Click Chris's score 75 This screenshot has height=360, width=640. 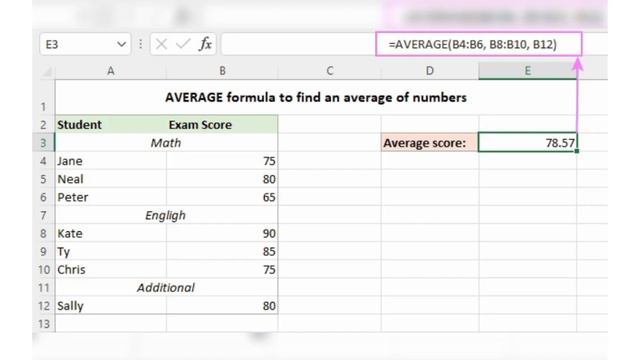pyautogui.click(x=222, y=269)
